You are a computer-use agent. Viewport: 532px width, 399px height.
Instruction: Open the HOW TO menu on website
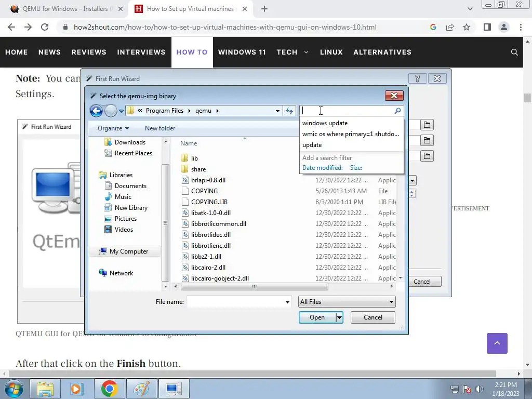(x=192, y=52)
